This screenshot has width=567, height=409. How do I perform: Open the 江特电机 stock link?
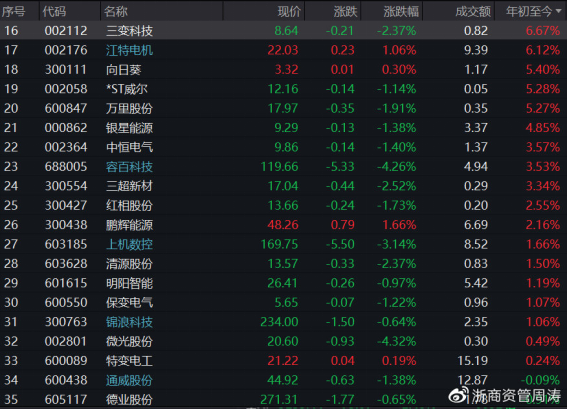129,50
